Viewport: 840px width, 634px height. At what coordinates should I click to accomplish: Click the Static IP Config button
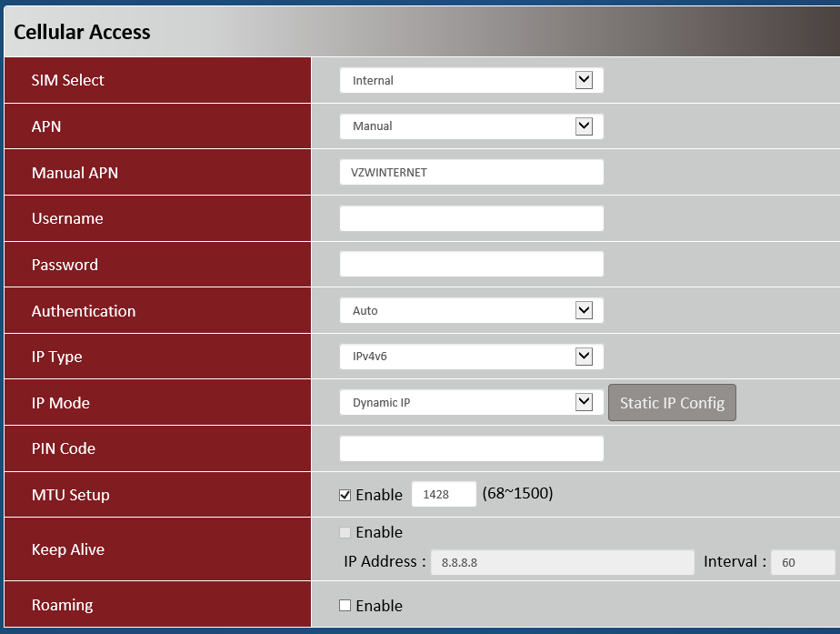pyautogui.click(x=672, y=403)
